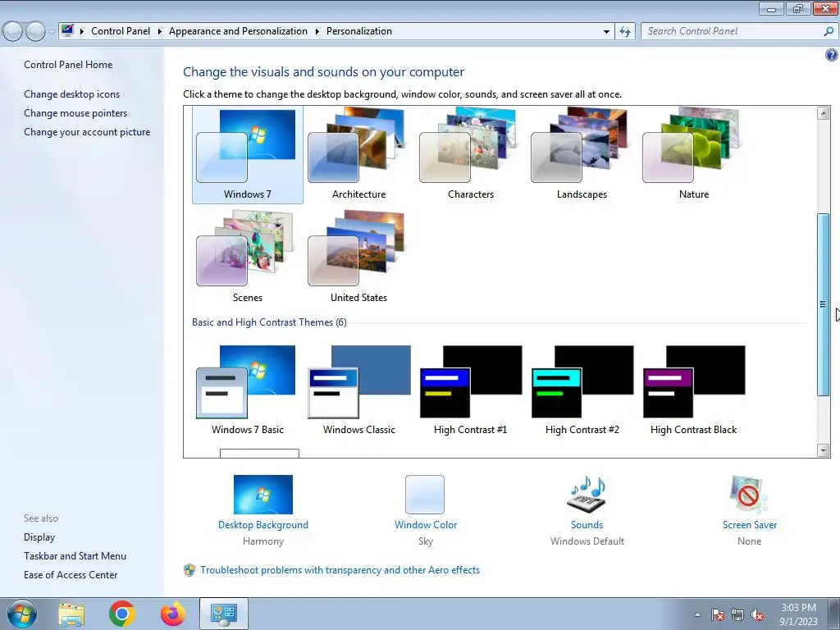Open Windows Explorer from the taskbar

71,614
